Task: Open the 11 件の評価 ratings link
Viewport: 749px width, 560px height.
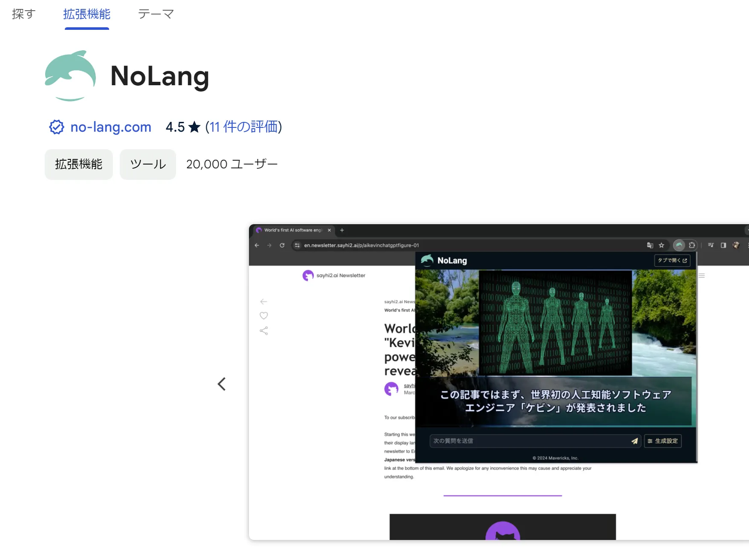Action: [x=243, y=127]
